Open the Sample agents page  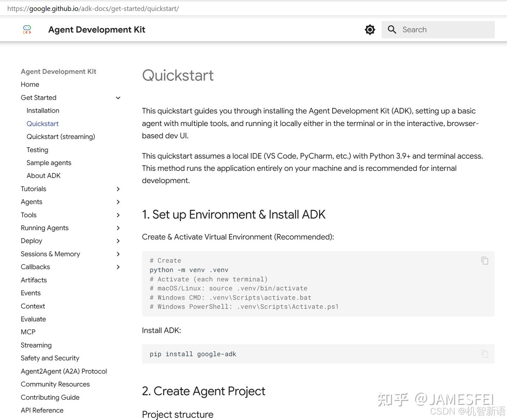click(x=49, y=163)
